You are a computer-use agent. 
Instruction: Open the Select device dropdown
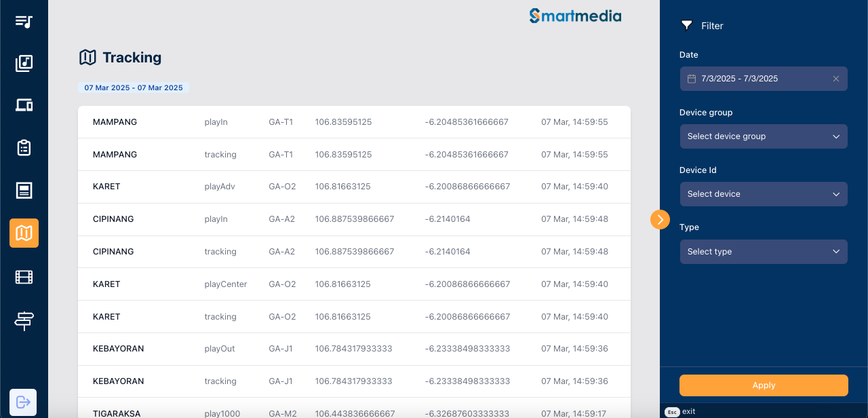[x=764, y=194]
